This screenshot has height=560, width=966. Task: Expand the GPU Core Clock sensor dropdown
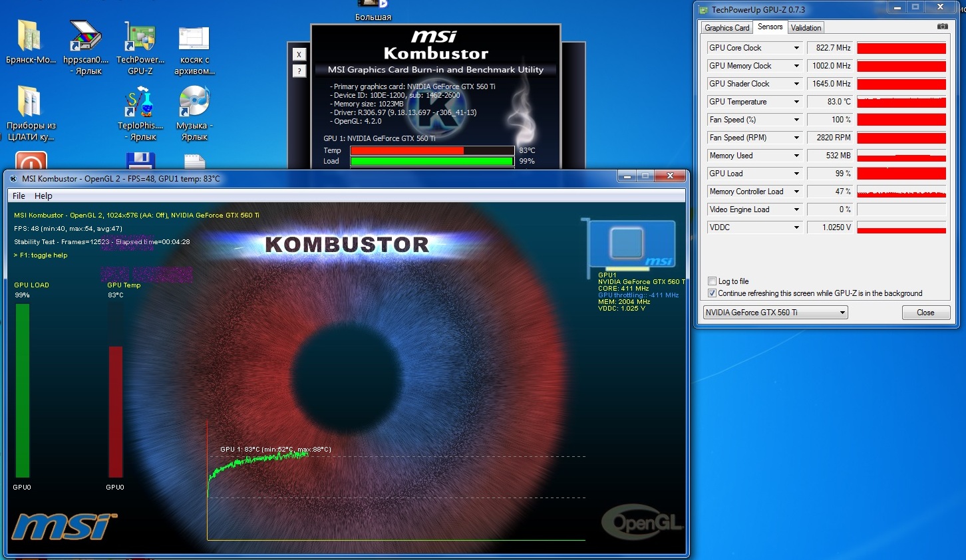pyautogui.click(x=796, y=48)
